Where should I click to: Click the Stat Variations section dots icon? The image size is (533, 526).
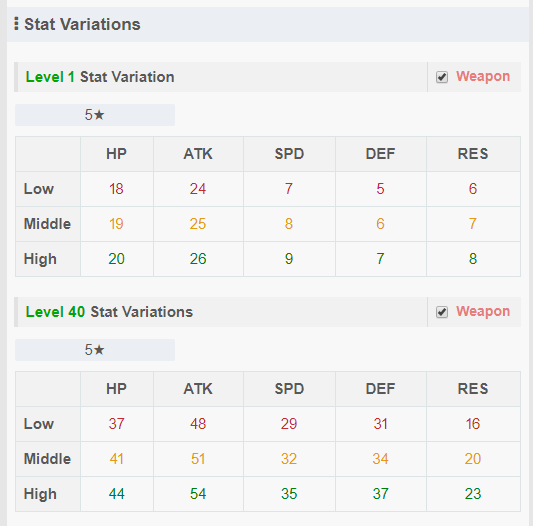(16, 24)
